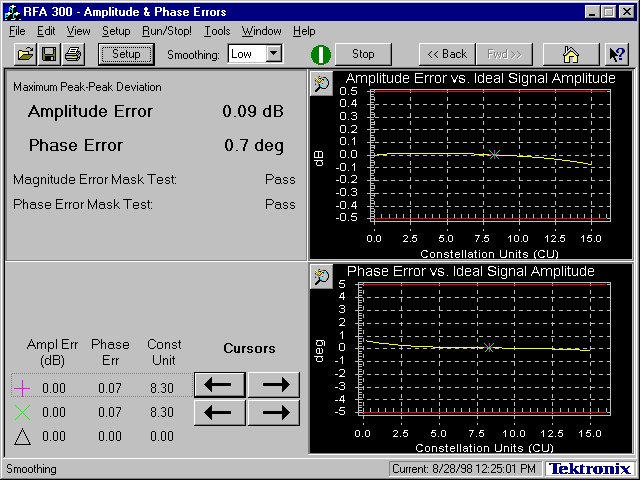Viewport: 640px width, 480px height.
Task: Click the Fwd >> button
Action: 504,54
